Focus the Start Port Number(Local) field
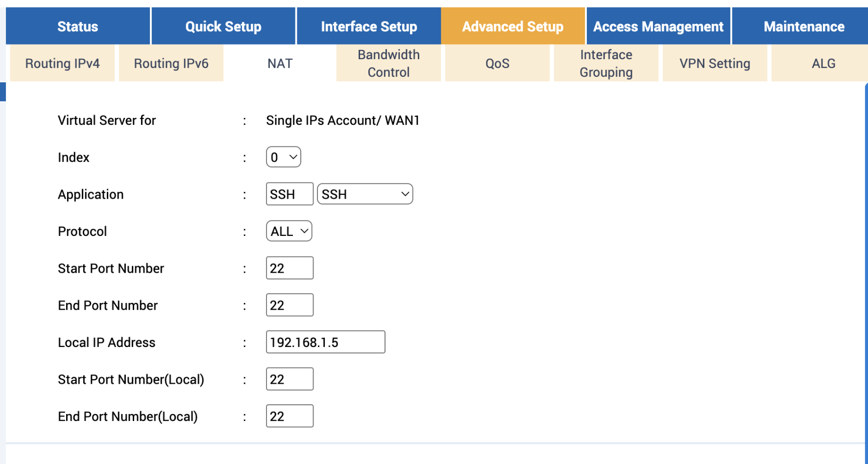Viewport: 868px width, 464px height. pyautogui.click(x=289, y=379)
